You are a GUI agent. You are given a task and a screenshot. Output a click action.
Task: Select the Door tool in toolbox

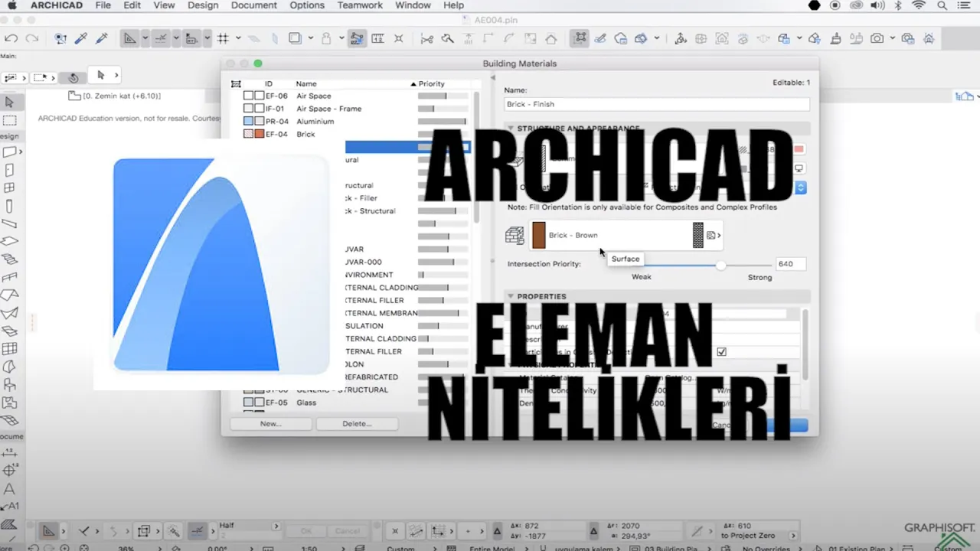click(x=9, y=170)
